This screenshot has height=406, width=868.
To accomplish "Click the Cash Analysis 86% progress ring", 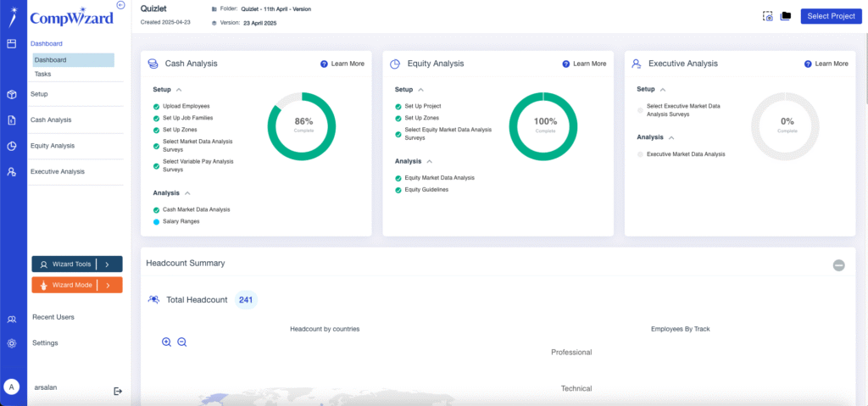I will pos(302,126).
